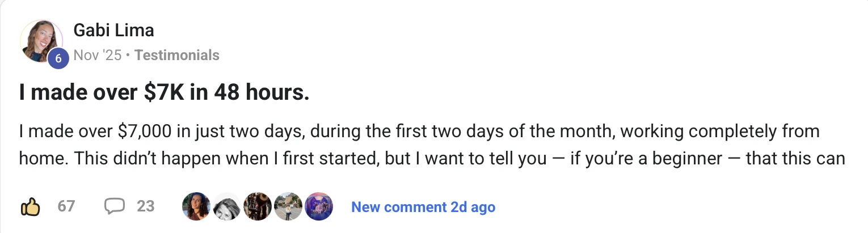Image resolution: width=868 pixels, height=233 pixels.
Task: View who liked via the 67 count
Action: pyautogui.click(x=66, y=206)
